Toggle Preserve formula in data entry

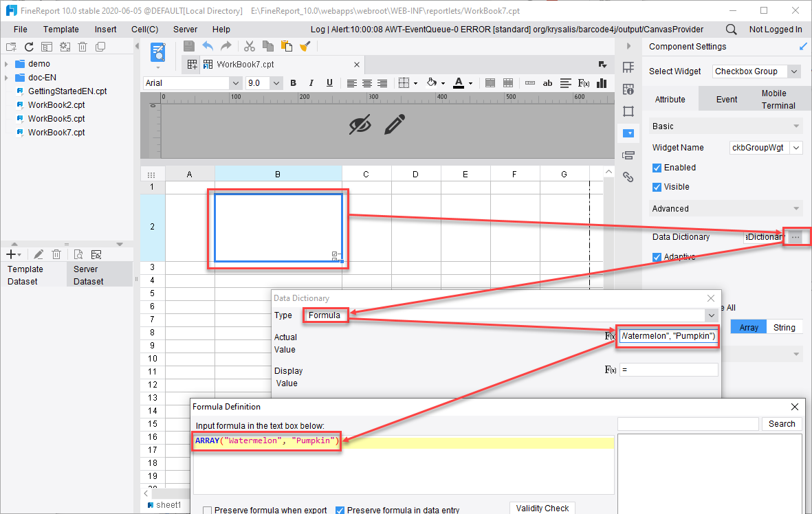[x=340, y=510]
